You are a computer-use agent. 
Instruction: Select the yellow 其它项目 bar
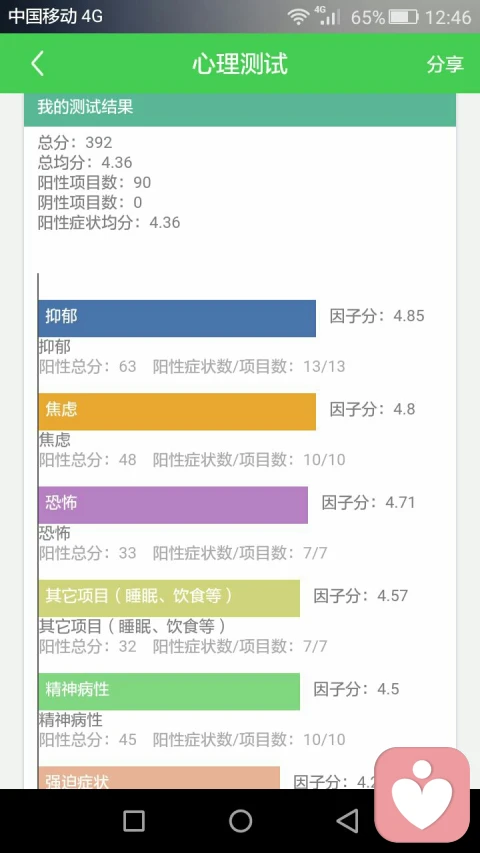pos(169,598)
